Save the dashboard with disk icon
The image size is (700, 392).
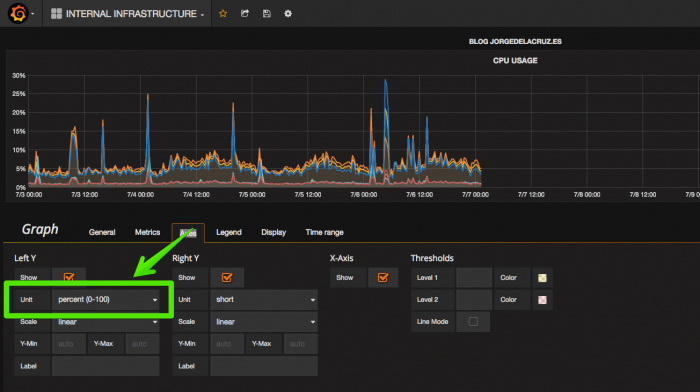click(267, 13)
